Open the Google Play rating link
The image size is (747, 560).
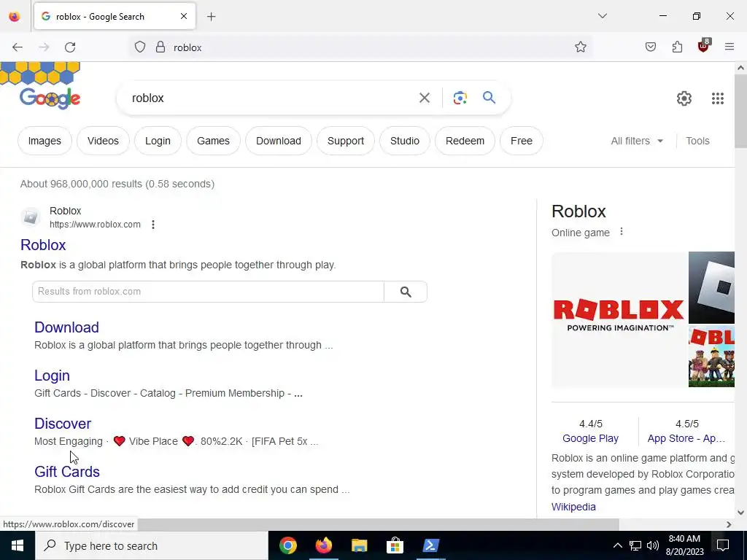pos(590,438)
